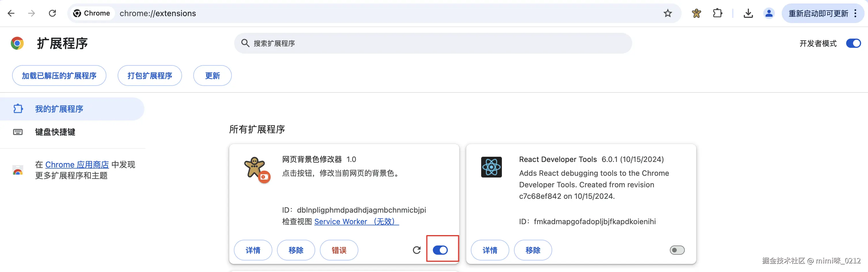Click the Chrome site info chip

(92, 13)
